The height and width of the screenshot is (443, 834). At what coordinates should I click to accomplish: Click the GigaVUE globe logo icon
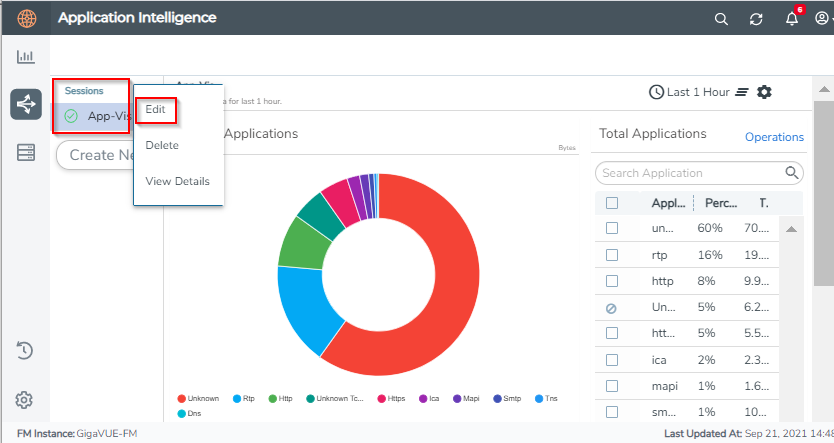27,18
